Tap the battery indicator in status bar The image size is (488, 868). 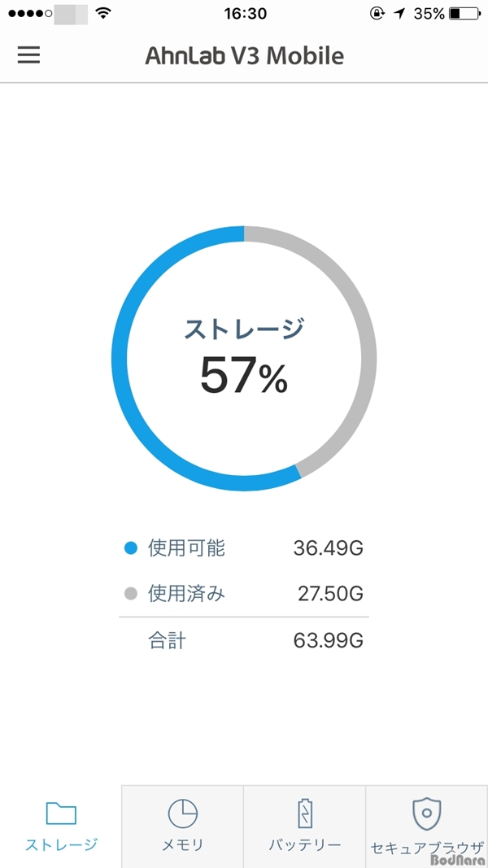pos(464,13)
